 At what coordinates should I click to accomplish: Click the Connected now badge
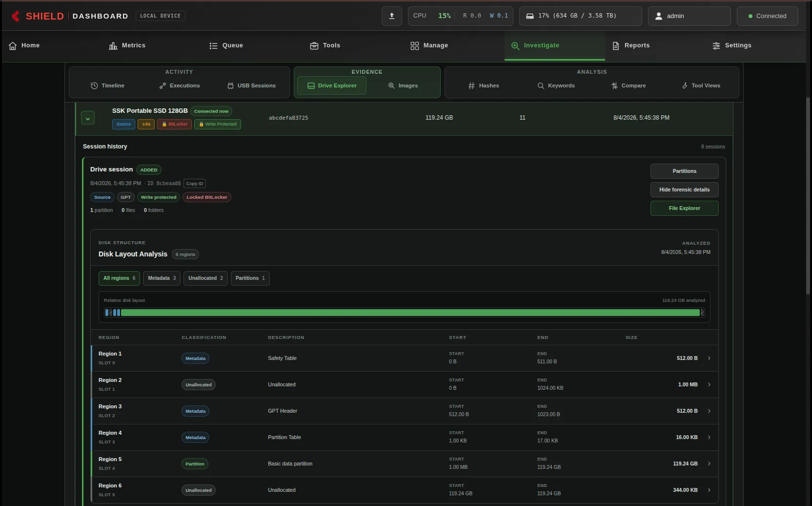[x=211, y=111]
